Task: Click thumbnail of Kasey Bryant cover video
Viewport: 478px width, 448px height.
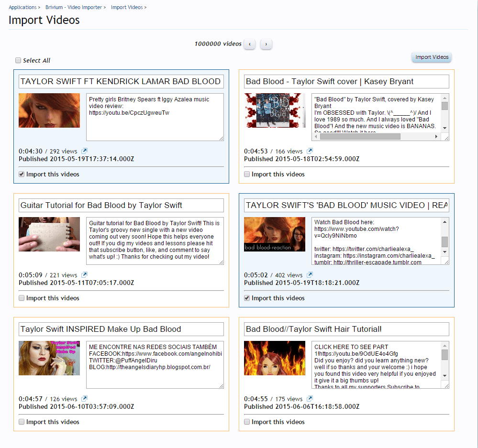Action: [x=275, y=110]
